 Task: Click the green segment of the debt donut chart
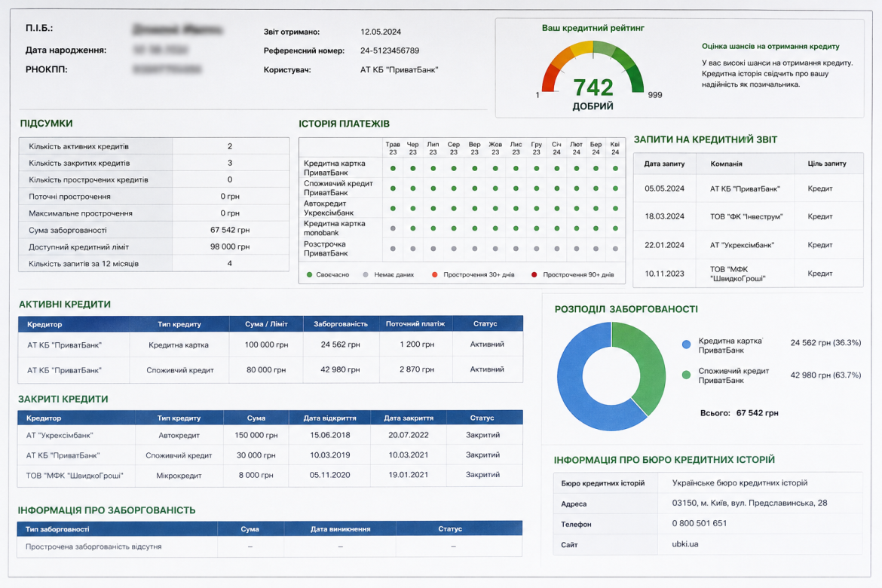tap(647, 360)
